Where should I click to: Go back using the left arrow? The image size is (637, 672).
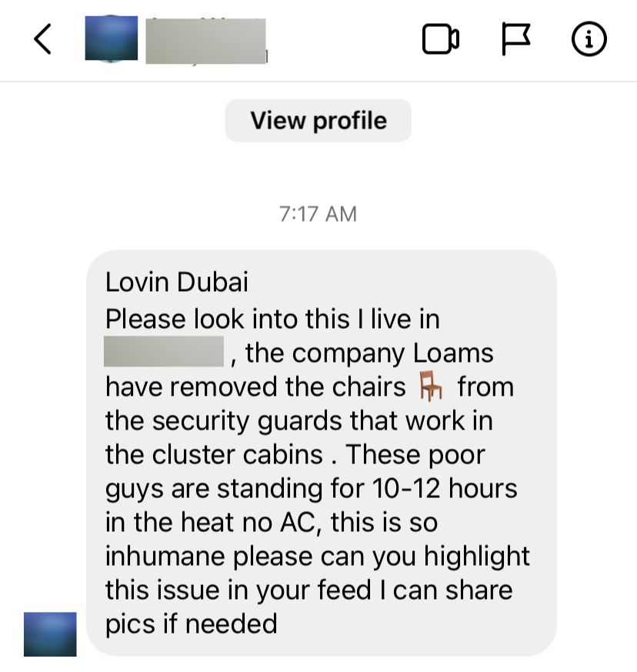coord(43,39)
